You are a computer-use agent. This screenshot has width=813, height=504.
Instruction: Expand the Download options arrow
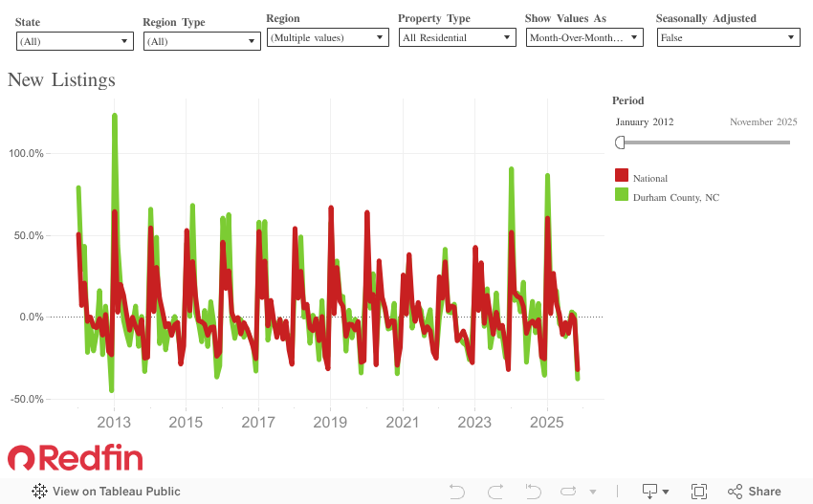pos(666,492)
